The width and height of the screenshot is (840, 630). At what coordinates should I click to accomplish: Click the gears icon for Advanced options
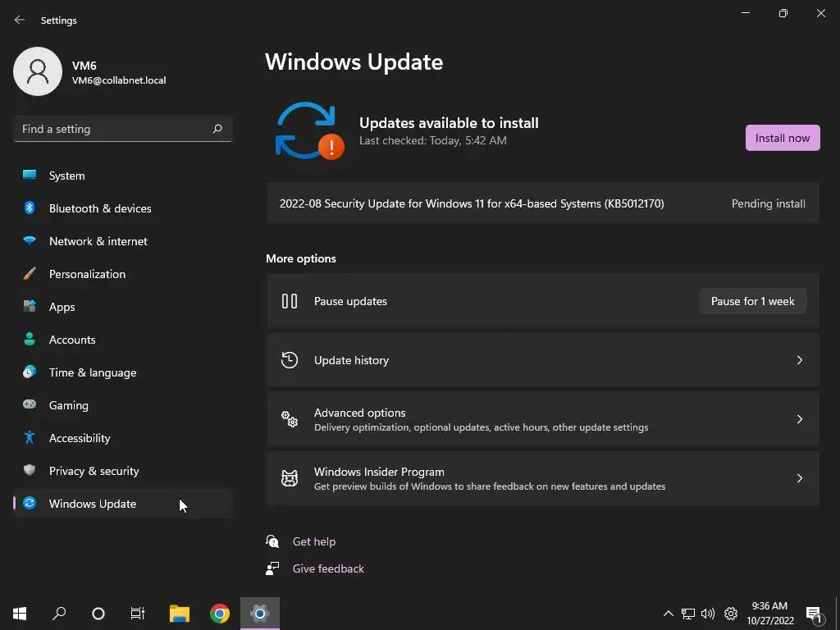click(290, 419)
